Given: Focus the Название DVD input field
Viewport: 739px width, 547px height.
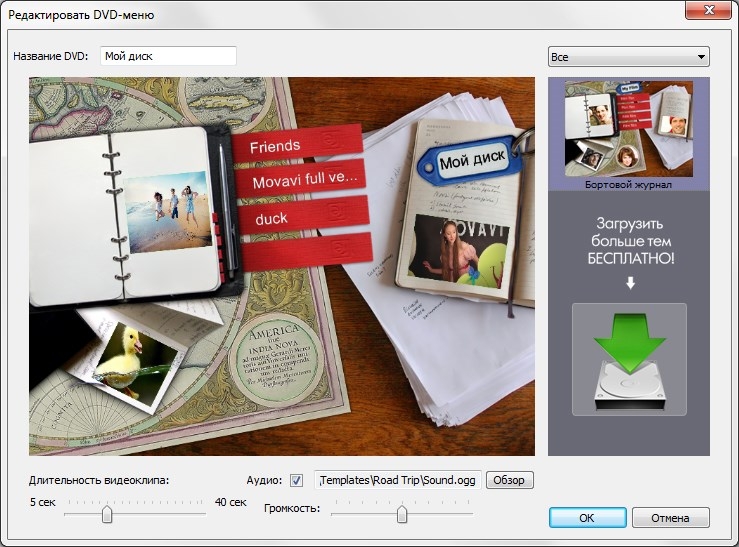Looking at the screenshot, I should (168, 56).
